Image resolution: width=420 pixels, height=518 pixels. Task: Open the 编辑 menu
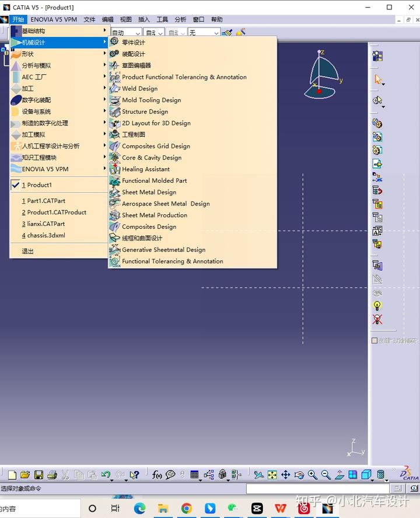tap(107, 19)
